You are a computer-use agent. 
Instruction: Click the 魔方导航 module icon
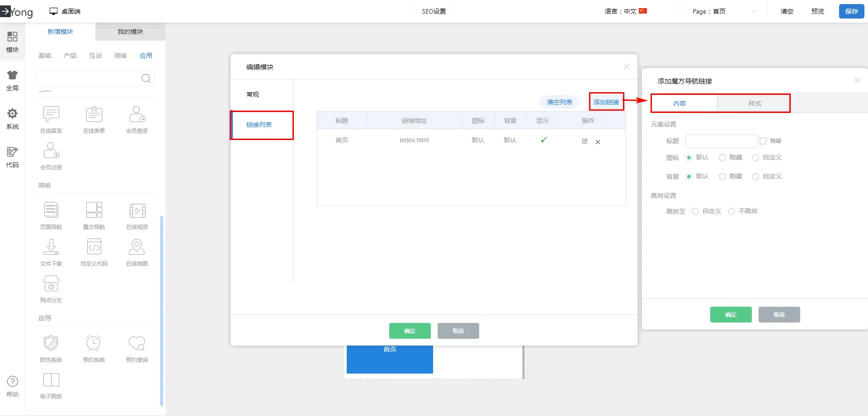pos(94,210)
